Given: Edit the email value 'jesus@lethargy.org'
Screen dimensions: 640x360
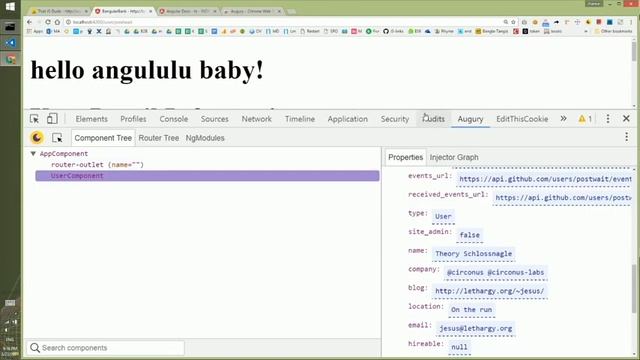Looking at the screenshot, I should (x=476, y=329).
